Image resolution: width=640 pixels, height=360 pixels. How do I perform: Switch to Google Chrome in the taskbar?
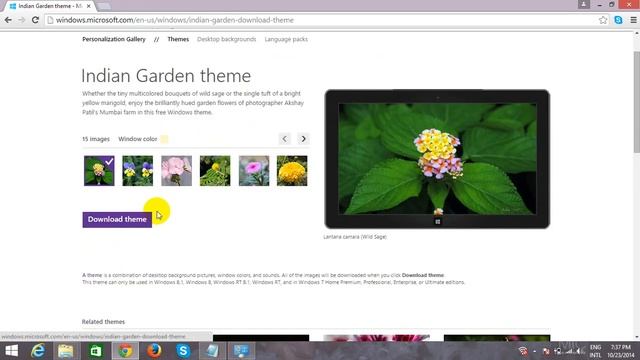pyautogui.click(x=125, y=351)
